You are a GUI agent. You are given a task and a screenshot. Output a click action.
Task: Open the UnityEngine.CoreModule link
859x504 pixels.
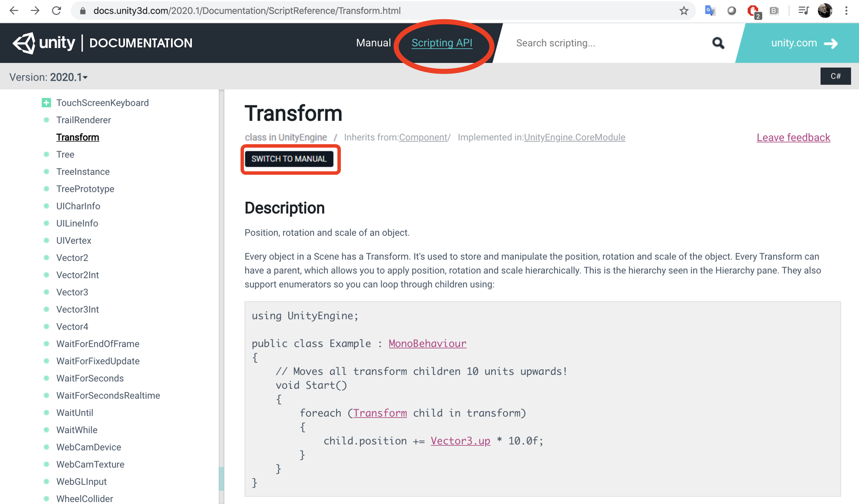[x=574, y=137]
